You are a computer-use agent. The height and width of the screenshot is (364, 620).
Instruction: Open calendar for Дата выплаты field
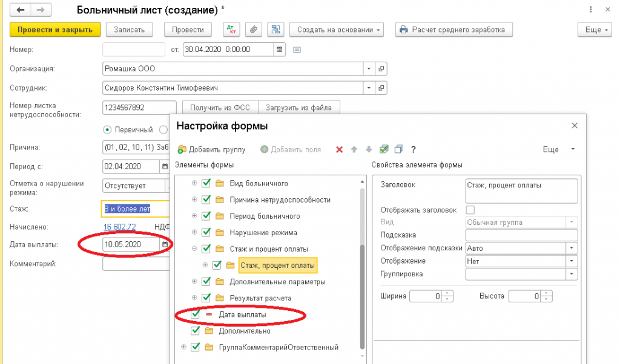(x=165, y=244)
